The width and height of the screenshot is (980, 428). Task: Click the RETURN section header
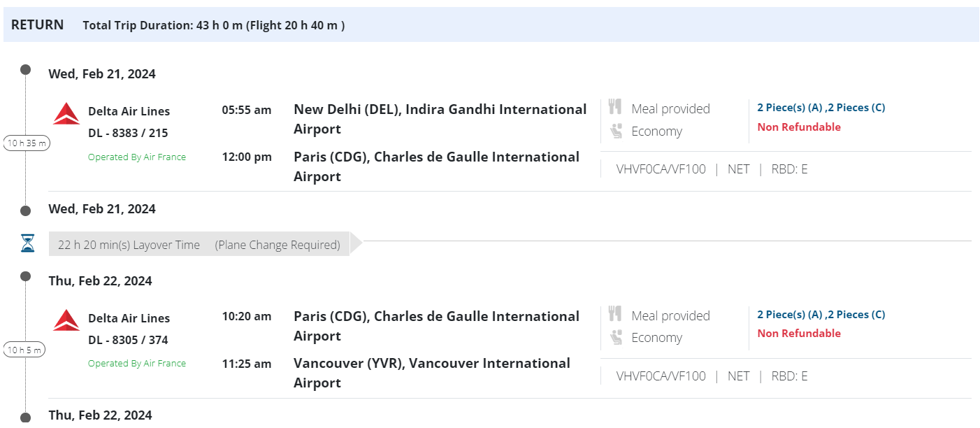(x=38, y=25)
